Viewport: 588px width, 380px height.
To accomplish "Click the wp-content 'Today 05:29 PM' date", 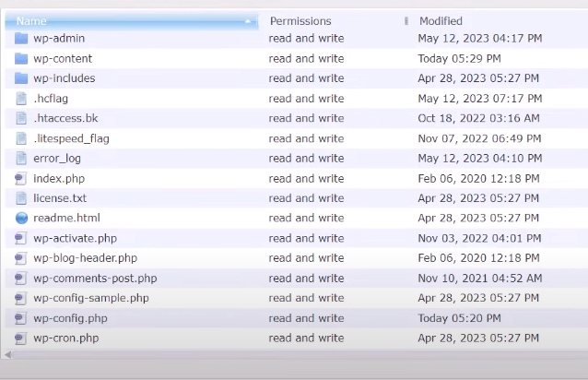I will (x=459, y=59).
